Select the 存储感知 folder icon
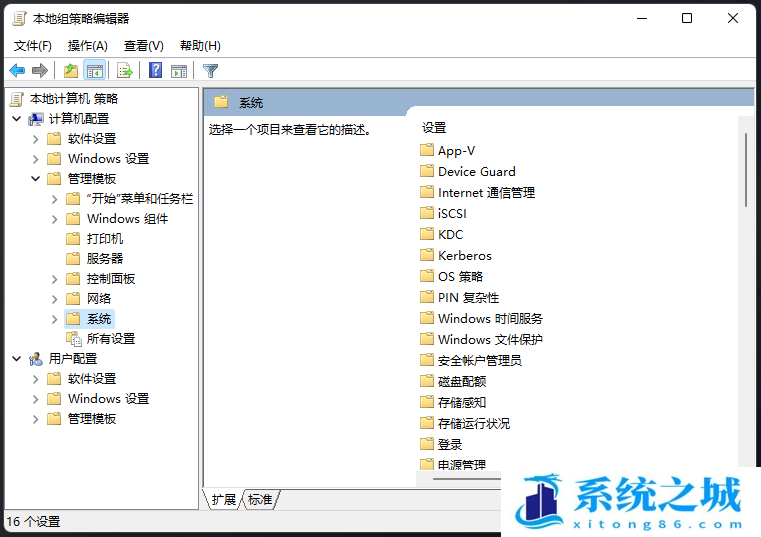The width and height of the screenshot is (761, 537). tap(427, 402)
